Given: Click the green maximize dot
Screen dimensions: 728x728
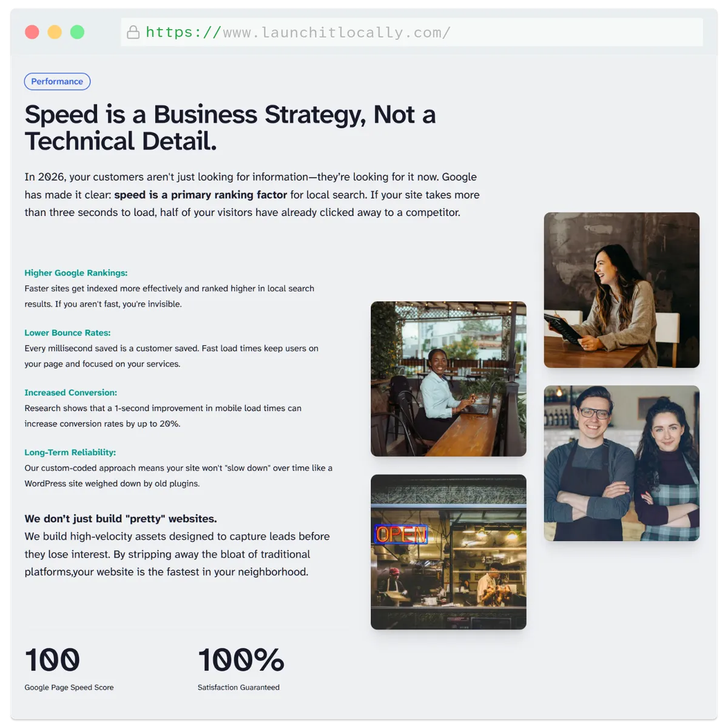Looking at the screenshot, I should (77, 32).
